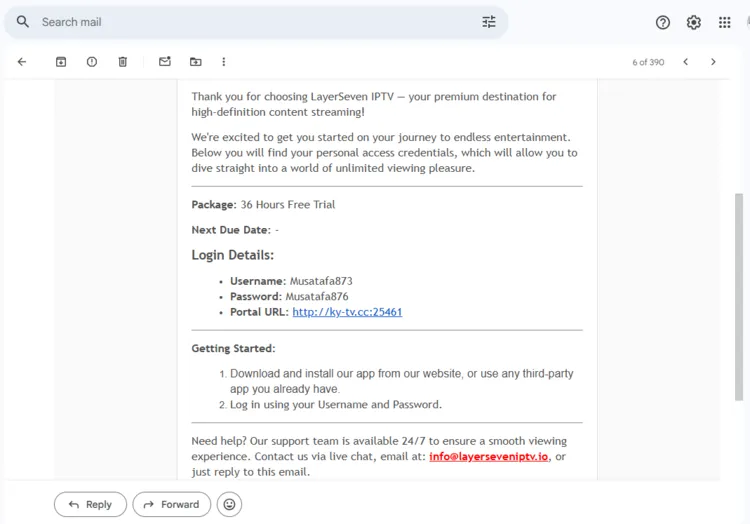Click the Getting Started heading

click(x=233, y=349)
